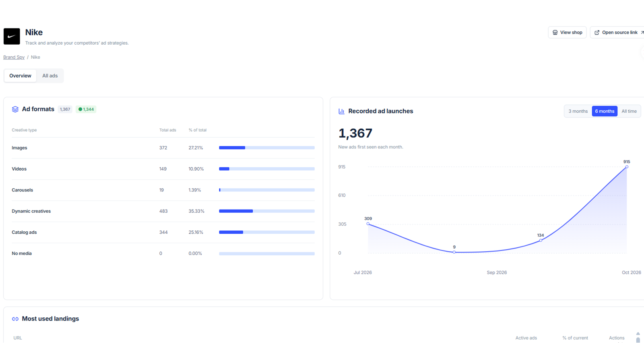Select the All time range
The width and height of the screenshot is (644, 362).
point(629,111)
